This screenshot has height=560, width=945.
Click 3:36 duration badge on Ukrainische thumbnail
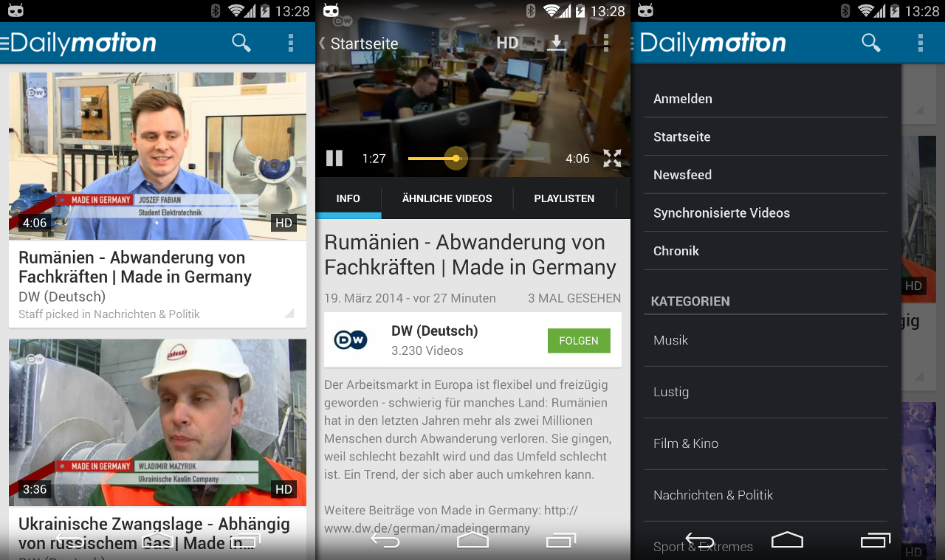tap(35, 489)
